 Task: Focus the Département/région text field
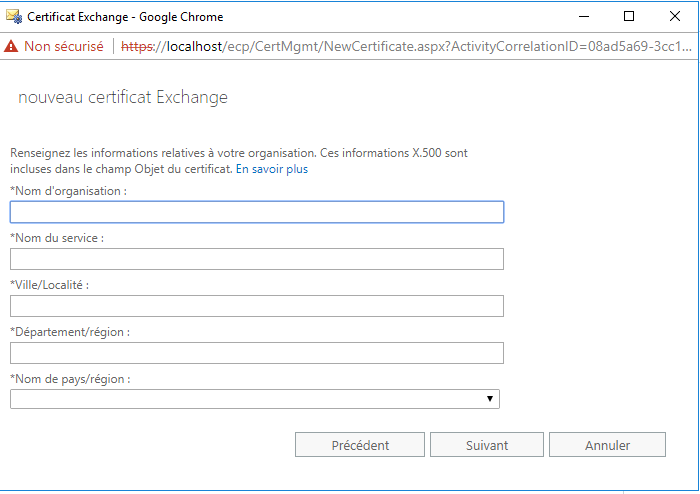click(257, 353)
